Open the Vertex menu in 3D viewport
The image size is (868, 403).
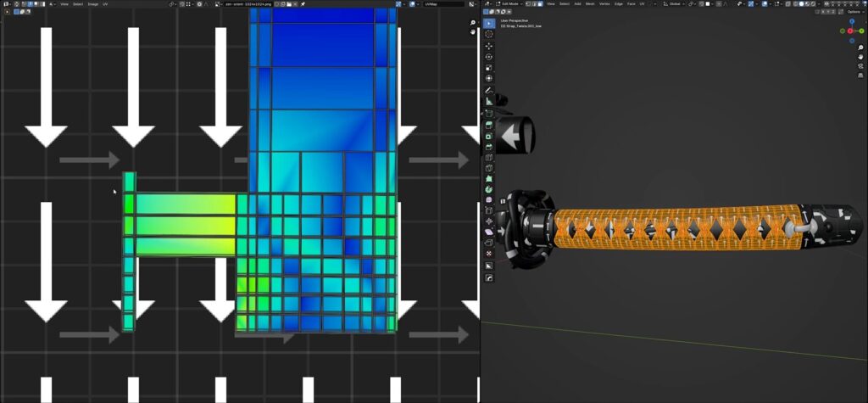604,4
